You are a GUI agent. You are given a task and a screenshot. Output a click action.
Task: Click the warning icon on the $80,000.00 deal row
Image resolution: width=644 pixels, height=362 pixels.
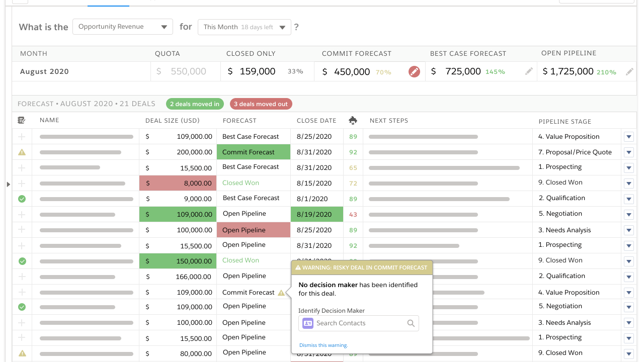coord(22,353)
